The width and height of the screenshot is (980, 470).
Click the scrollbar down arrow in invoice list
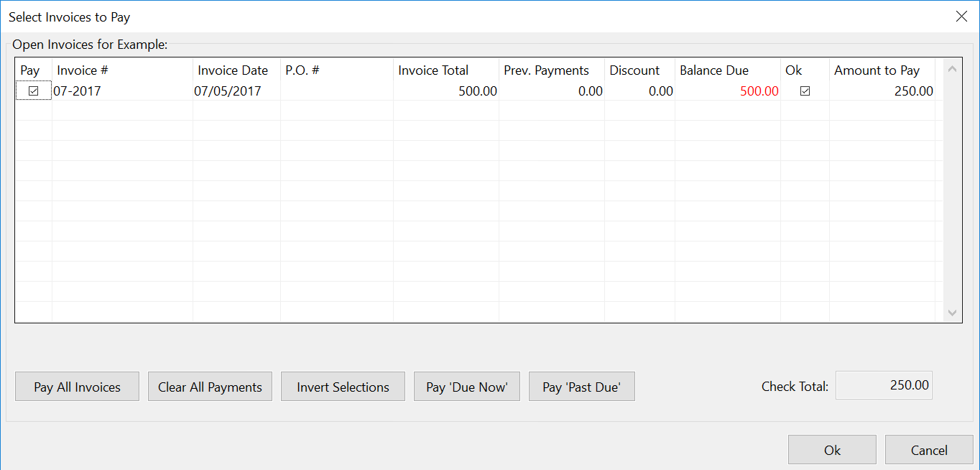coord(953,313)
